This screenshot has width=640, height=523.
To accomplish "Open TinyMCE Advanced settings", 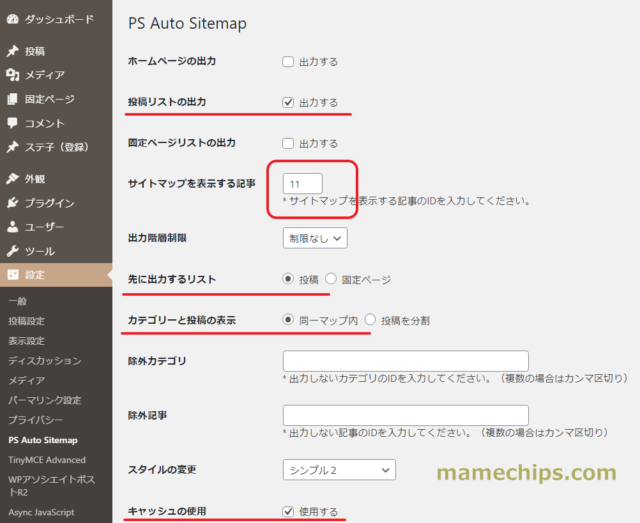I will pyautogui.click(x=47, y=460).
